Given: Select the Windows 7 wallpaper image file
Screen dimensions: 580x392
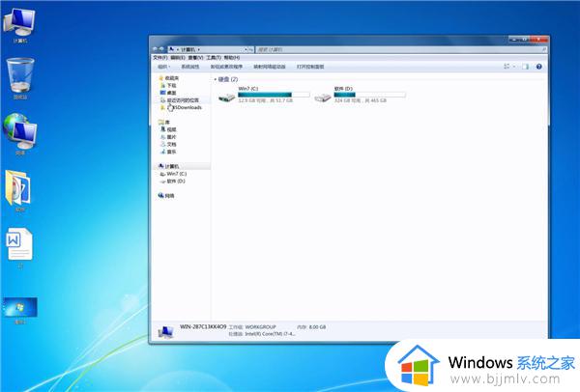Looking at the screenshot, I should coord(20,310).
